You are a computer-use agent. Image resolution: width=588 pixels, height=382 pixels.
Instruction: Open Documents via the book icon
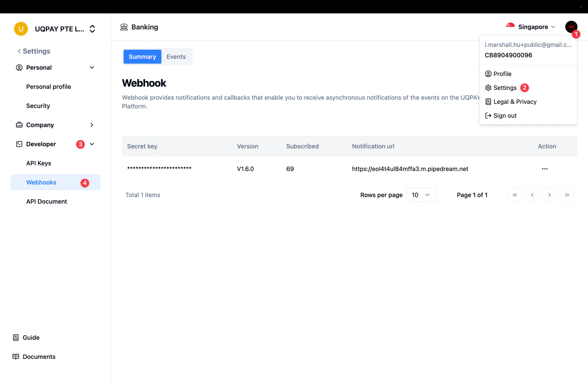click(15, 356)
